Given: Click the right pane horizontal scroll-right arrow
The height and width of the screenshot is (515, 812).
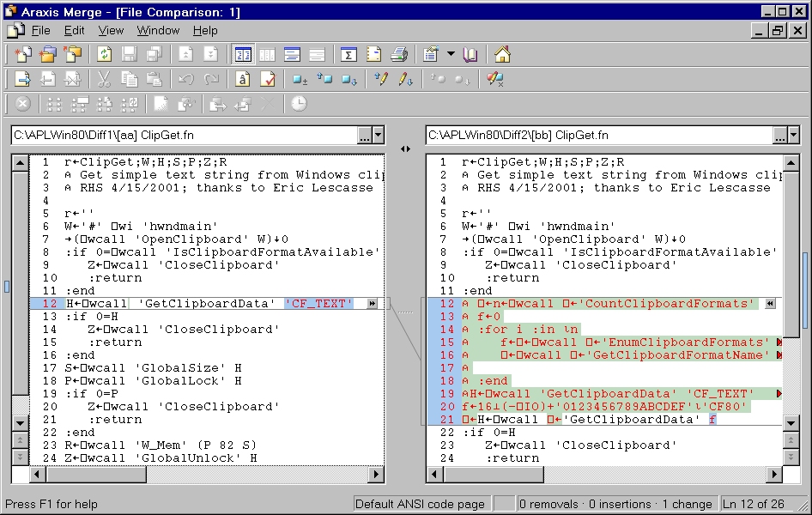Looking at the screenshot, I should (x=774, y=474).
